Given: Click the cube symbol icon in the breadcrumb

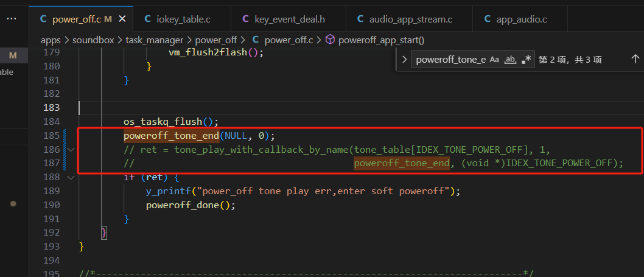Looking at the screenshot, I should pyautogui.click(x=330, y=40).
